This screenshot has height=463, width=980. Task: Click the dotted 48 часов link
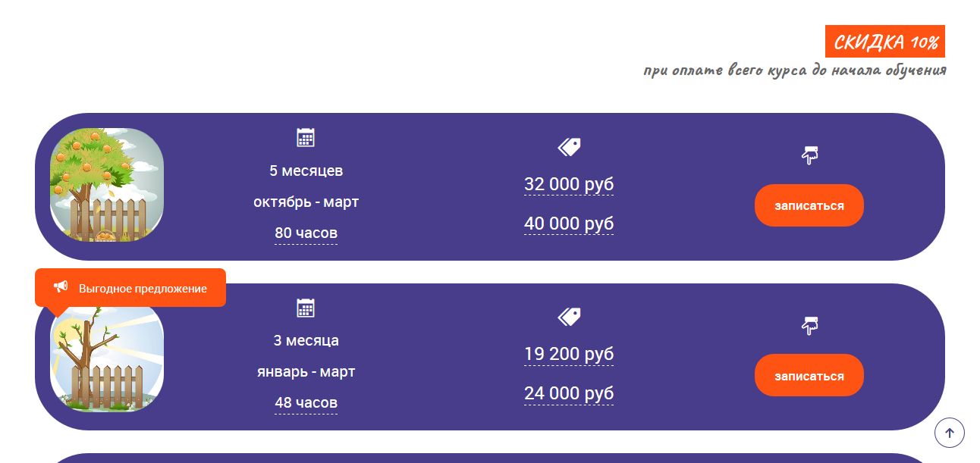(306, 403)
